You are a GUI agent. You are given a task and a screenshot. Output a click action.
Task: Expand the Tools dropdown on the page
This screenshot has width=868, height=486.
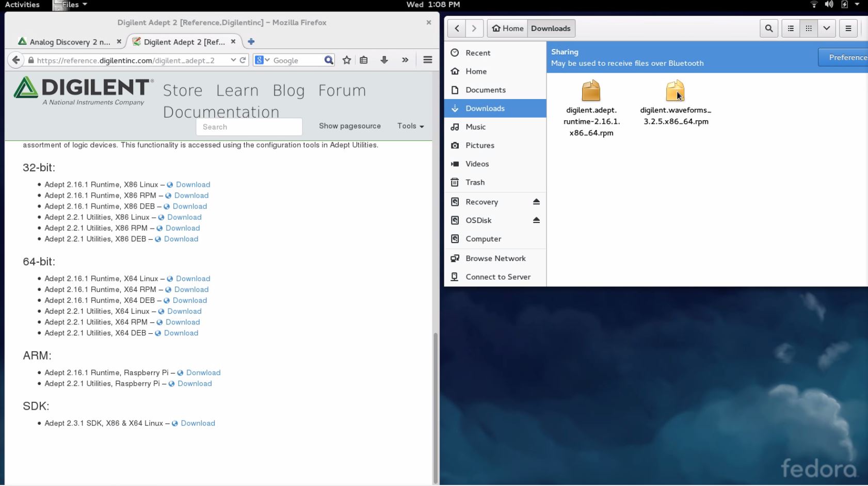pyautogui.click(x=410, y=126)
